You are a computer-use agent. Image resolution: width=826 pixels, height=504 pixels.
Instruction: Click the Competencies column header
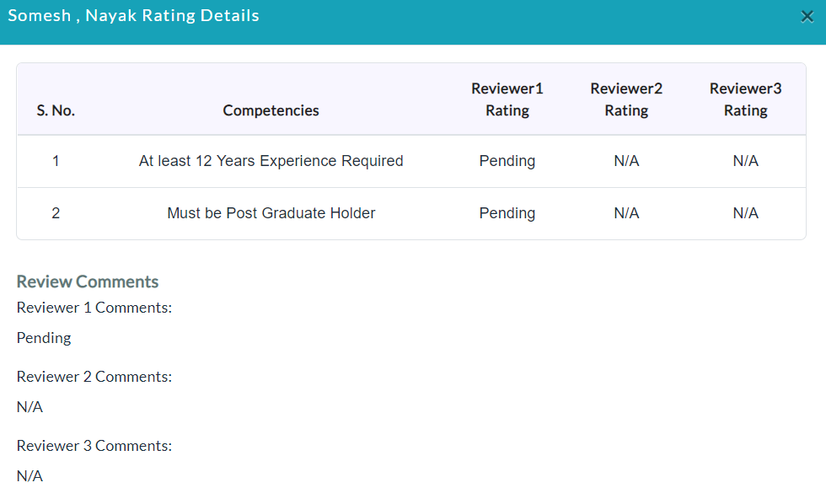click(x=271, y=110)
